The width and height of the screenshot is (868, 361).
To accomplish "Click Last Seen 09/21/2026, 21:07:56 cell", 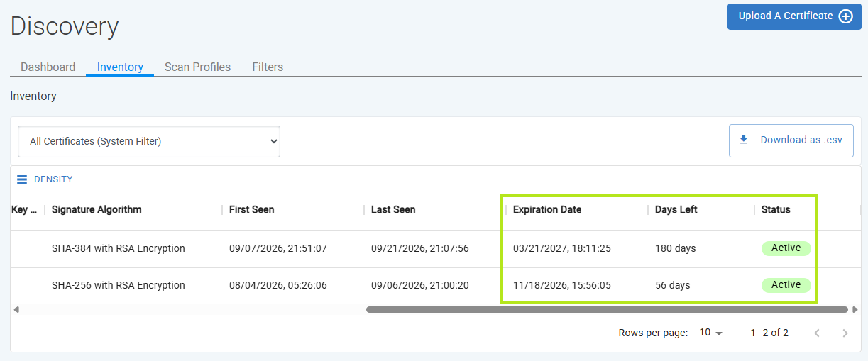I will 420,249.
